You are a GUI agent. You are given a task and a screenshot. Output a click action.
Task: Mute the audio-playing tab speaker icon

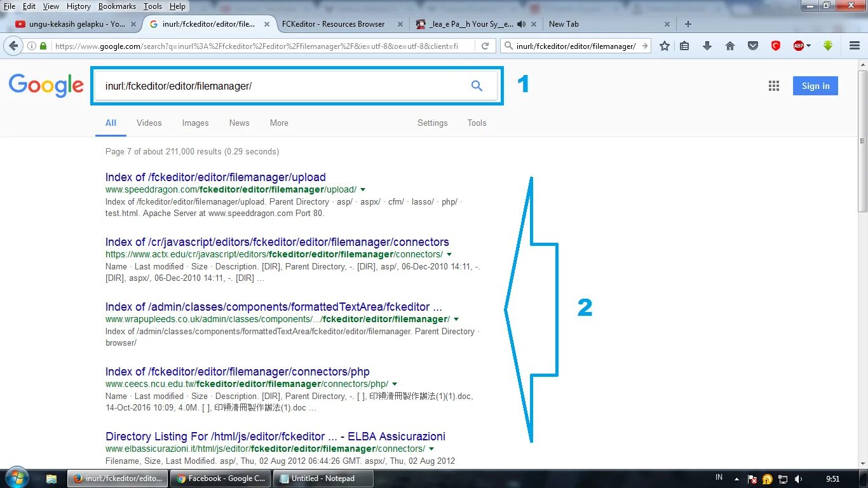[x=522, y=24]
